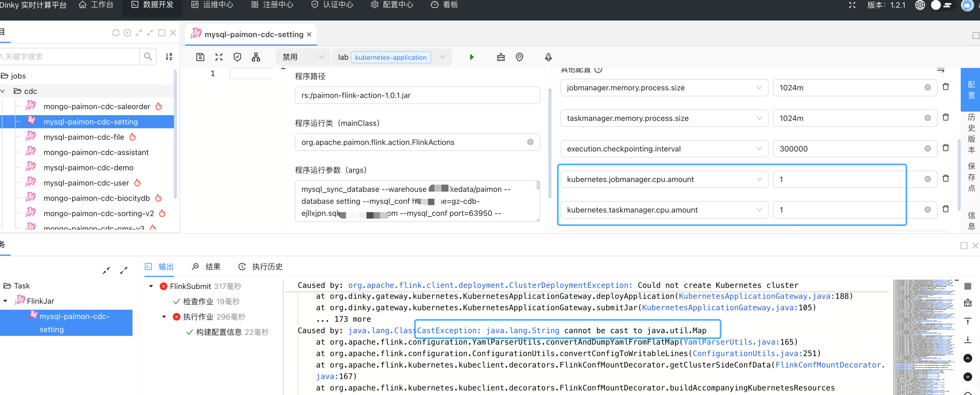The height and width of the screenshot is (395, 980).
Task: Click the hierarchy lineage icon in toolbar
Action: point(256,57)
